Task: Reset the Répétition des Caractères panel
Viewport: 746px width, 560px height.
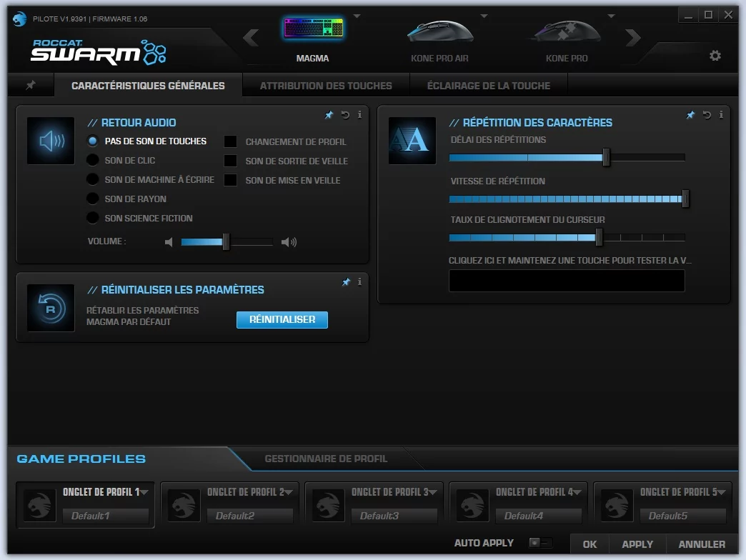Action: [x=707, y=114]
